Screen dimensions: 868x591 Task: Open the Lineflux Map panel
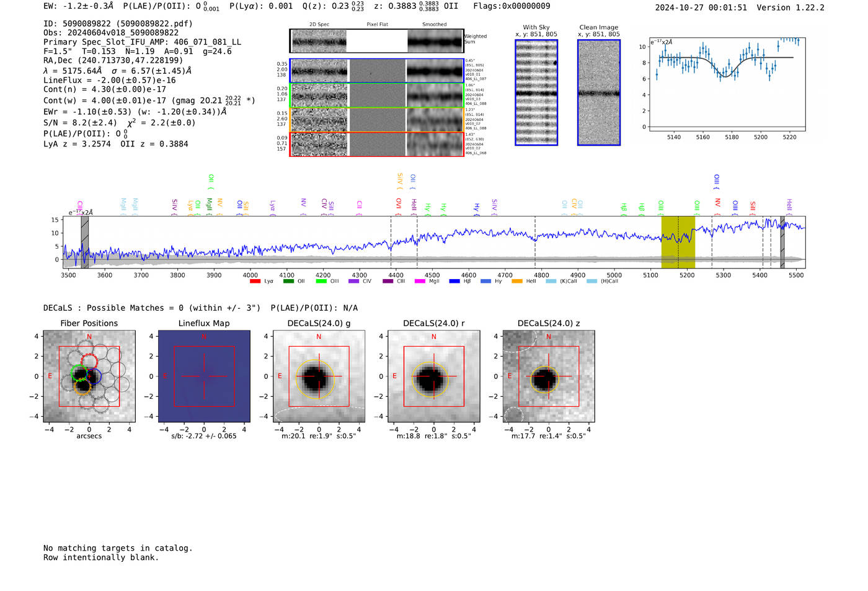[204, 376]
